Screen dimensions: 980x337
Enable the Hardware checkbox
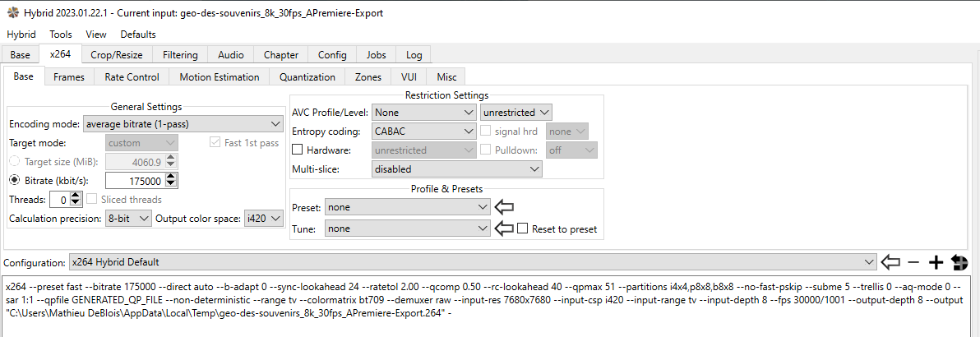tap(298, 150)
